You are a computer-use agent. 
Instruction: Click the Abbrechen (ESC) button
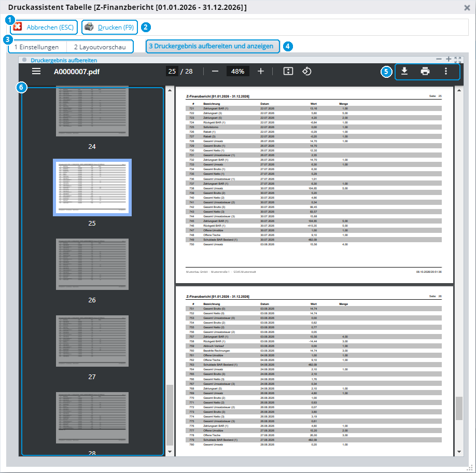(x=44, y=27)
